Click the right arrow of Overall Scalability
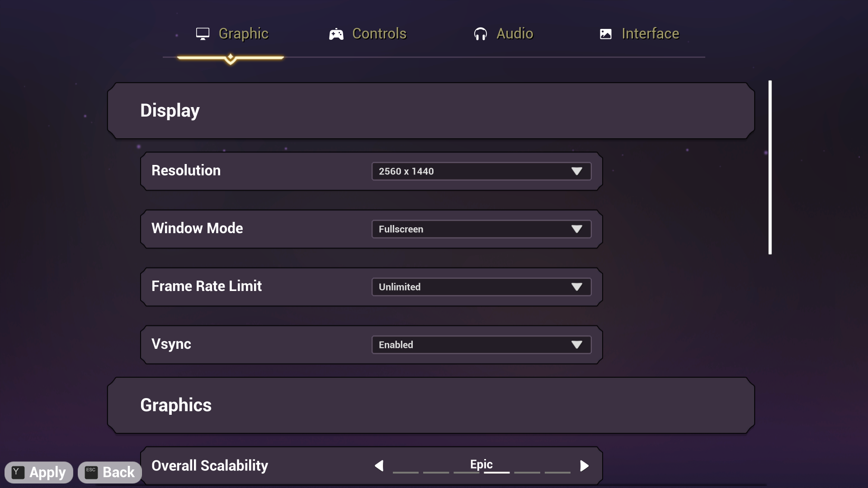The image size is (868, 488). click(x=584, y=466)
